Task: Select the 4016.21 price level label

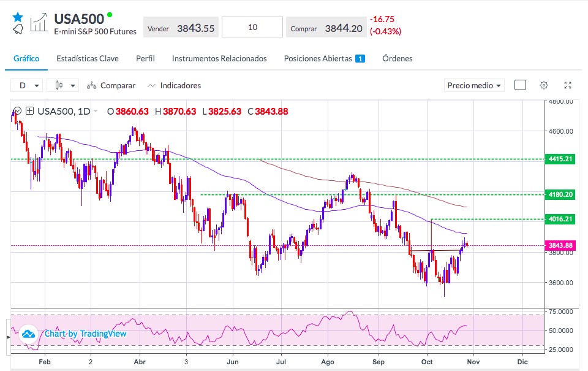Action: coord(560,219)
